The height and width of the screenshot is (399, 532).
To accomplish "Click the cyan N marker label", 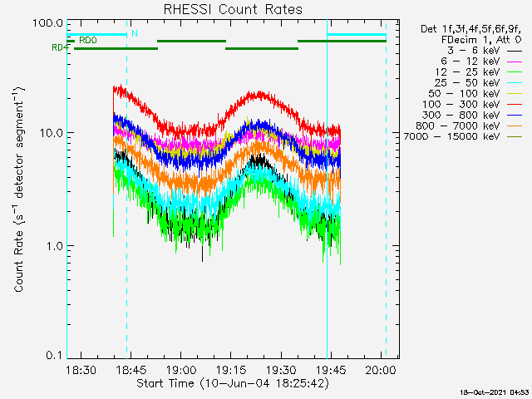I will [x=134, y=33].
